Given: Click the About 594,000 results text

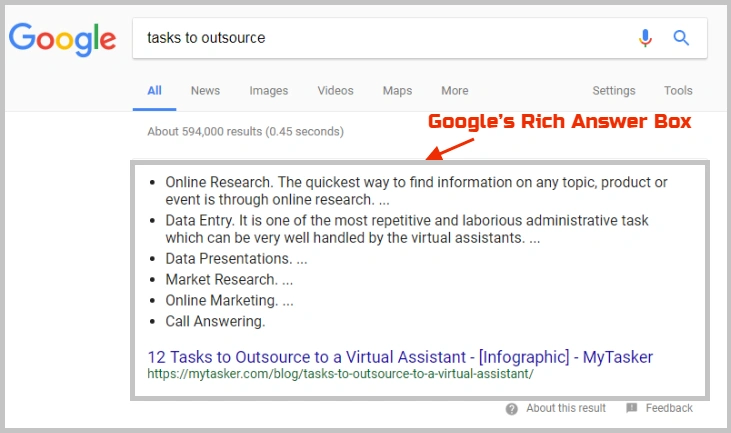Looking at the screenshot, I should point(246,132).
